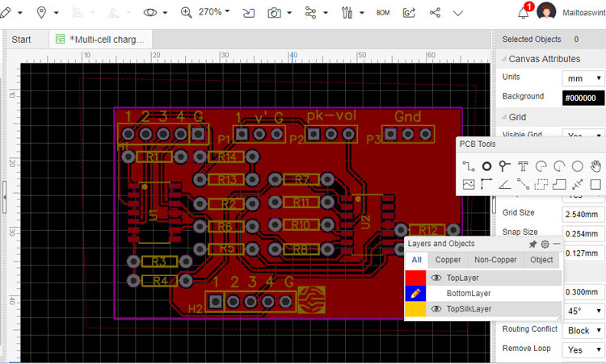
Task: Open the camera dropdown arrow
Action: coord(289,13)
